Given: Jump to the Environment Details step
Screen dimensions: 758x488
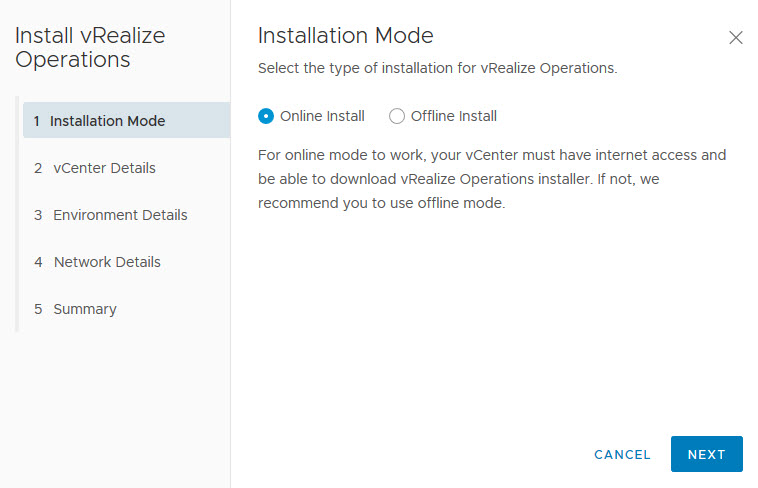Looking at the screenshot, I should (x=120, y=215).
